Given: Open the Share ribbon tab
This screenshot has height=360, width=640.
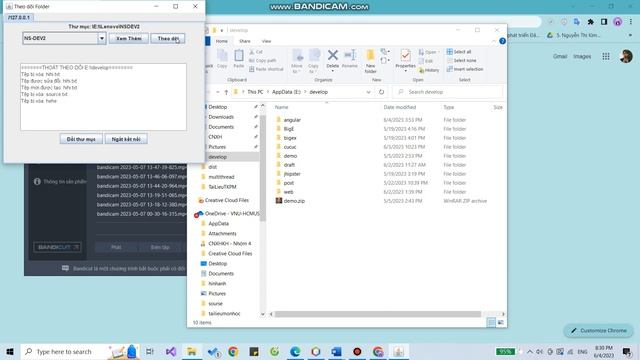Looking at the screenshot, I should (244, 41).
